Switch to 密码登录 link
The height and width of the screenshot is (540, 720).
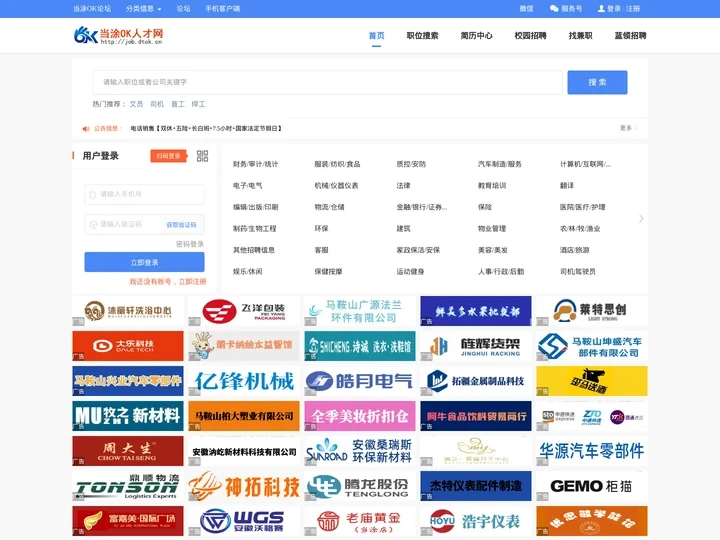190,244
